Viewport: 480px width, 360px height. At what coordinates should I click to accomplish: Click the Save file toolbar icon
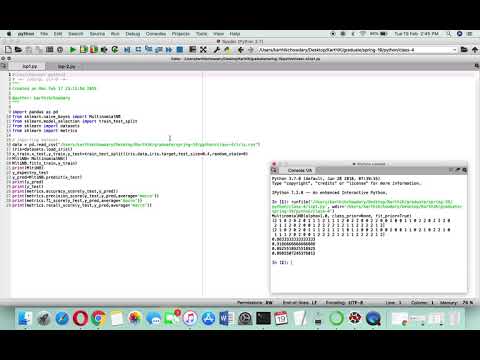pyautogui.click(x=29, y=50)
